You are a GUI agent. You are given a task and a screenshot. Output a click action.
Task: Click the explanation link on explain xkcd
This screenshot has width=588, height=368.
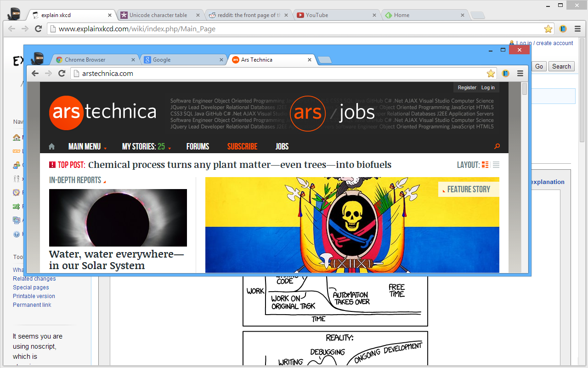(x=548, y=182)
